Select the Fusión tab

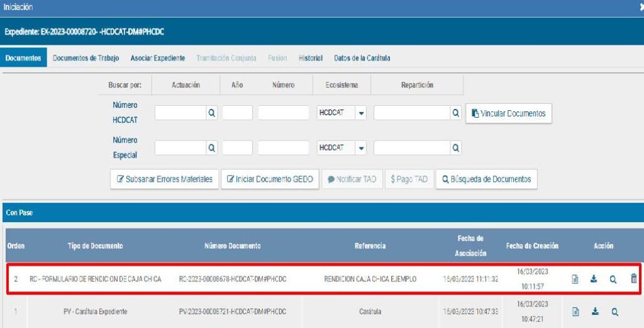277,58
